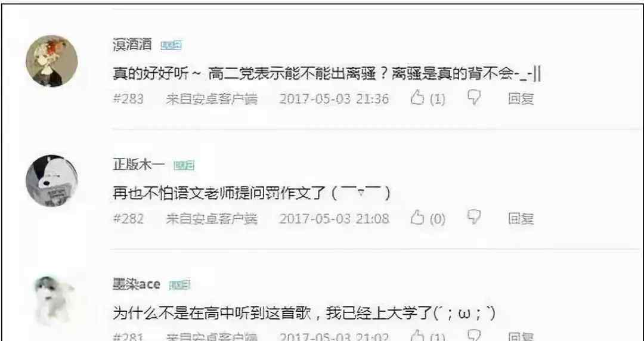The image size is (644, 341).
Task: Open username 墨染ace profile link
Action: 137,284
